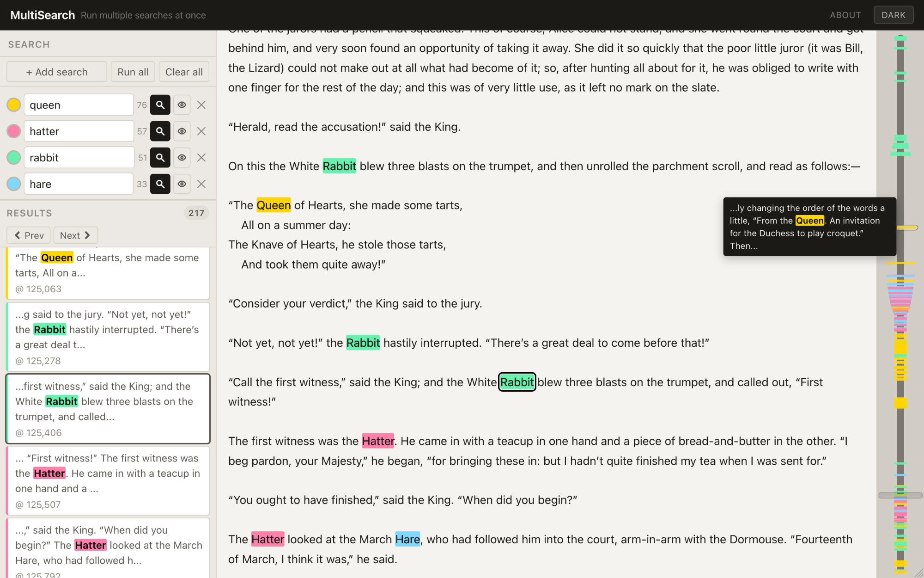This screenshot has height=578, width=924.
Task: Switch theme with the DARK button
Action: (x=893, y=15)
